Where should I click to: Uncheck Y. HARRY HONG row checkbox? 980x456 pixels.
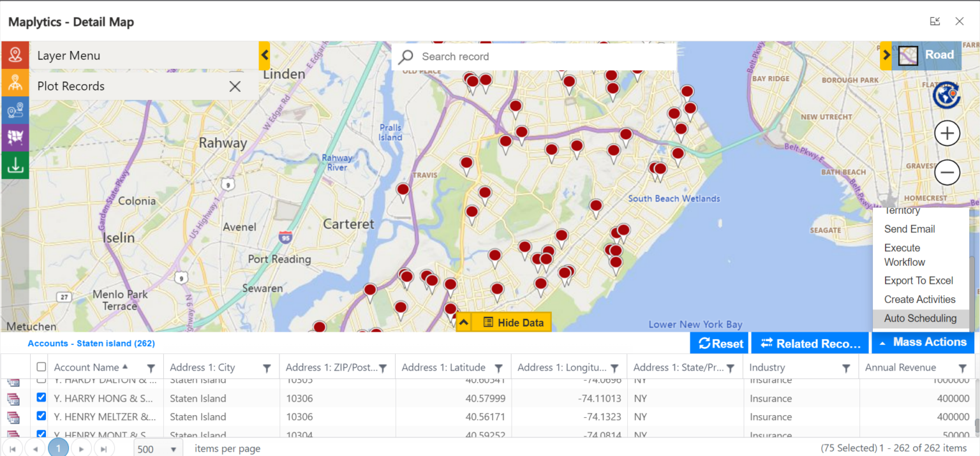[x=41, y=397]
